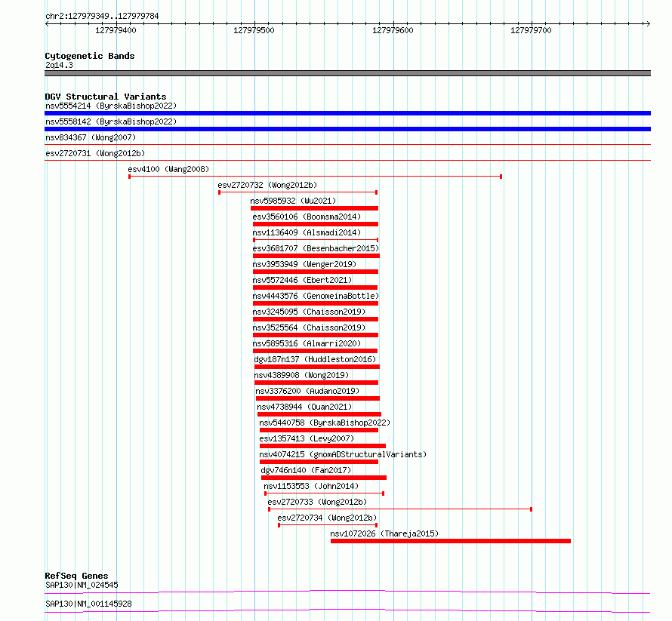Click the nsv5895316 (Almarri2020) red bar
Image resolution: width=672 pixels, height=621 pixels.
click(315, 351)
